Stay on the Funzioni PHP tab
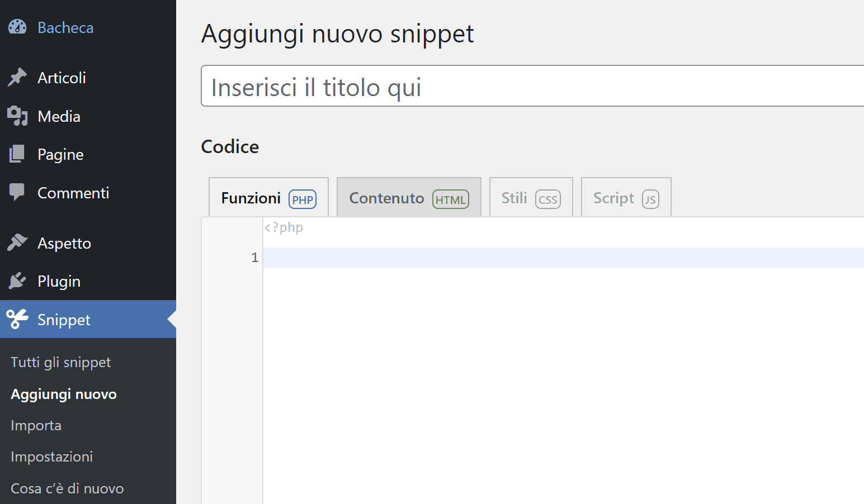This screenshot has height=504, width=864. 268,197
